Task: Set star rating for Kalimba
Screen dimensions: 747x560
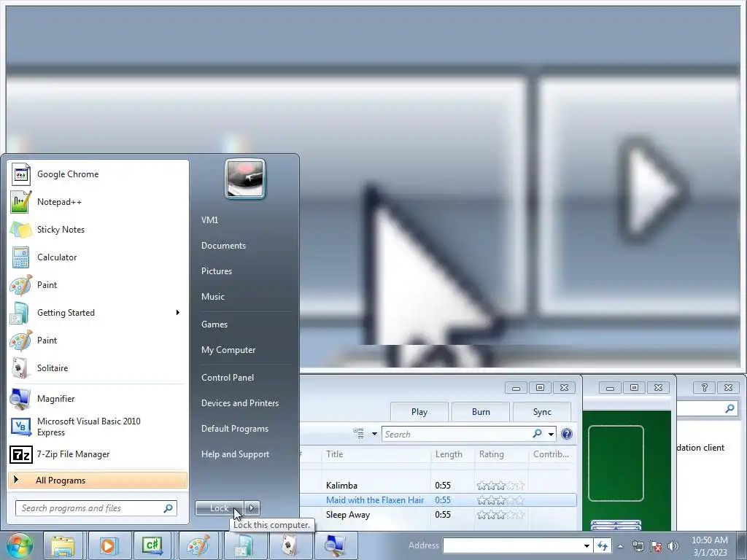Action: click(x=500, y=486)
